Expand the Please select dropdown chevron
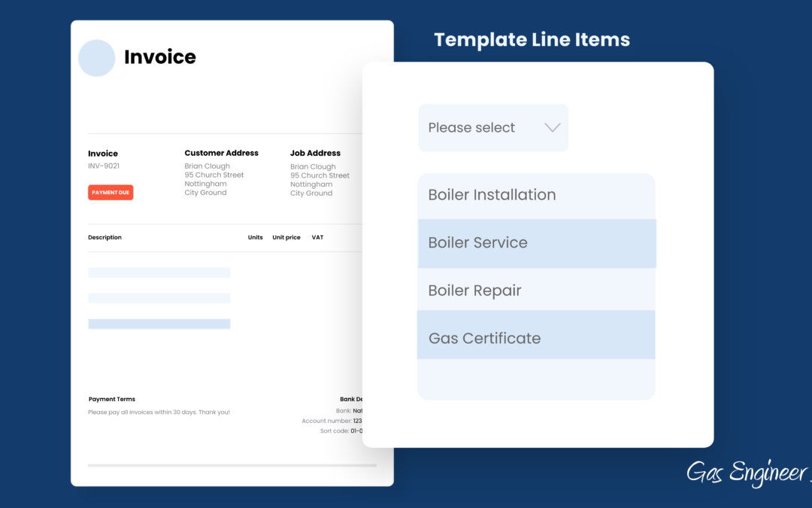The width and height of the screenshot is (812, 508). coord(552,128)
